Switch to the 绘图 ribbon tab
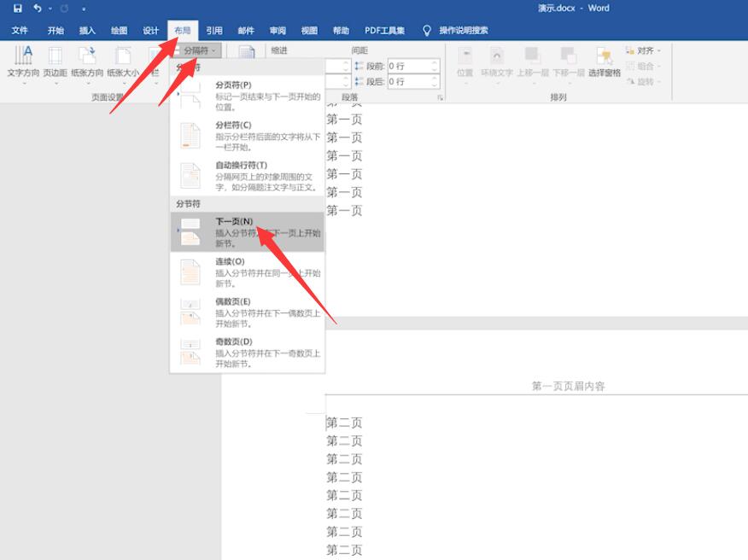Image resolution: width=748 pixels, height=560 pixels. click(x=119, y=31)
